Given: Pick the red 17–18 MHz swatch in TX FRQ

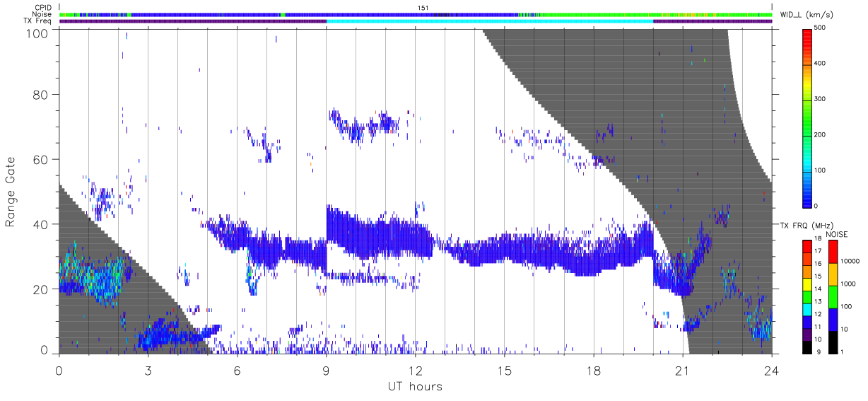Looking at the screenshot, I should 807,247.
